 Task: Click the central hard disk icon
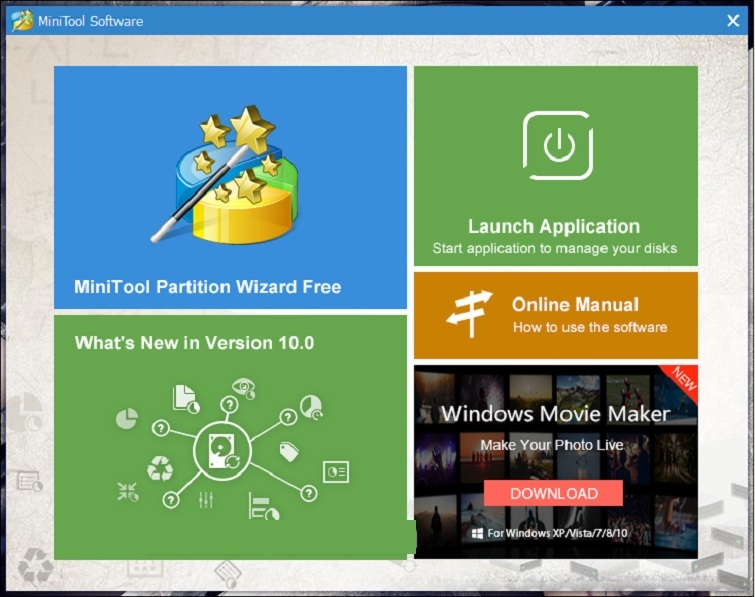click(220, 451)
